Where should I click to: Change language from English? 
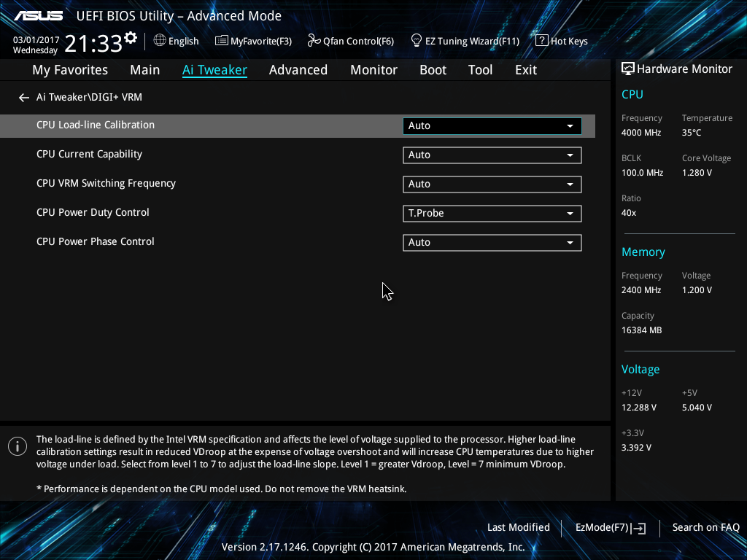pyautogui.click(x=183, y=41)
